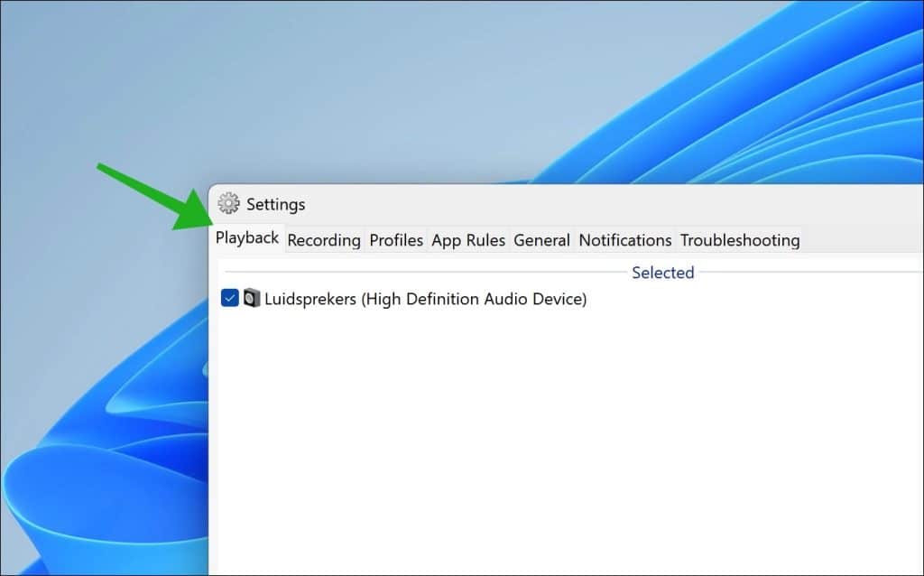Viewport: 924px width, 576px height.
Task: Click empty title bar area right of Settings
Action: tap(613, 204)
